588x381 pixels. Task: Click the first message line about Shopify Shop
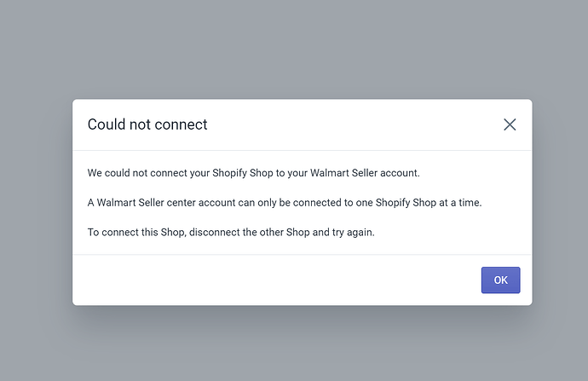click(x=253, y=173)
